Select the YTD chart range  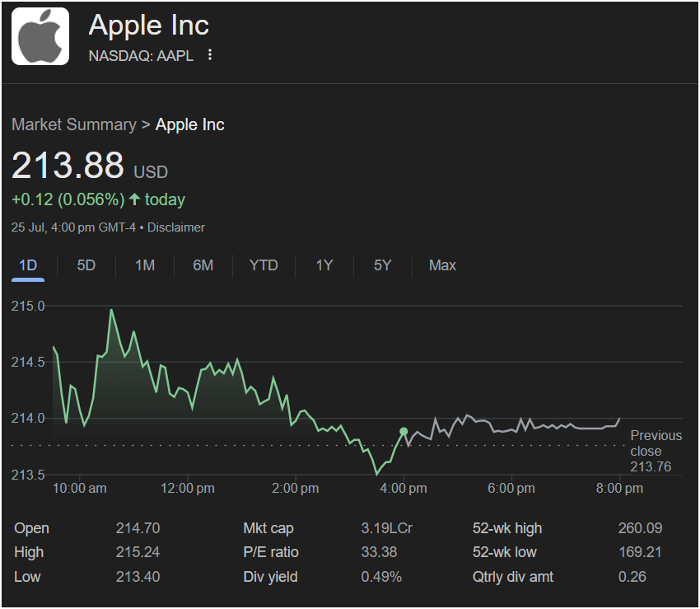[x=264, y=265]
